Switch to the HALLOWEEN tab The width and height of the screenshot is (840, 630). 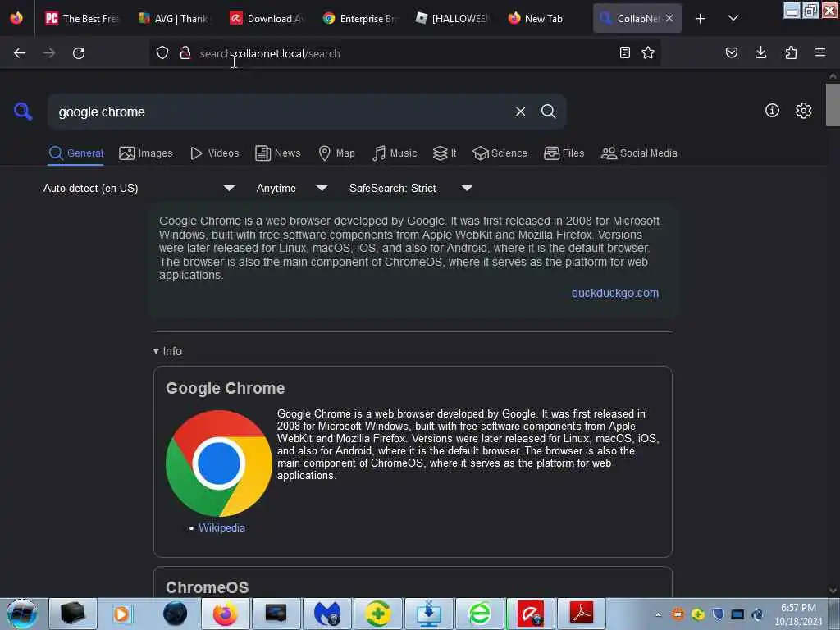tap(453, 18)
